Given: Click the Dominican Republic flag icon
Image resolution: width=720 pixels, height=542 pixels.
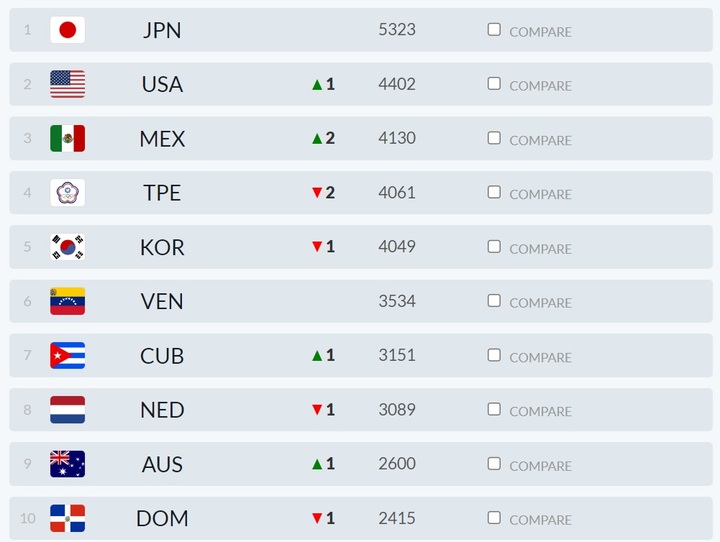Looking at the screenshot, I should tap(67, 518).
